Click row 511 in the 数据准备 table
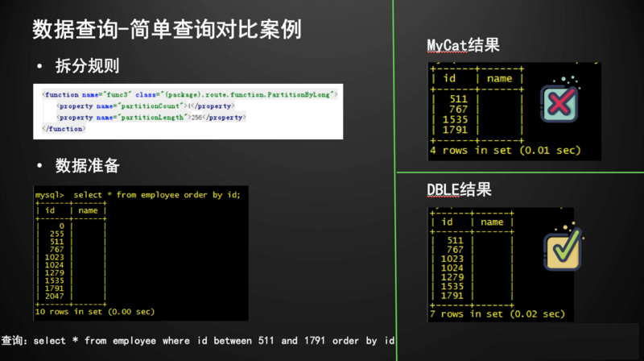Image resolution: width=644 pixels, height=361 pixels. tap(71, 242)
